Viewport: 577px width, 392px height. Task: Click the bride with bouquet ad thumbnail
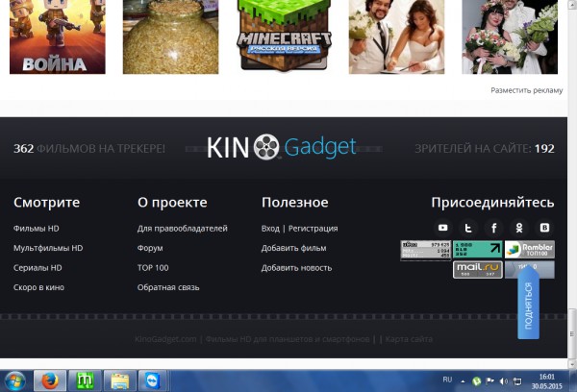point(510,37)
